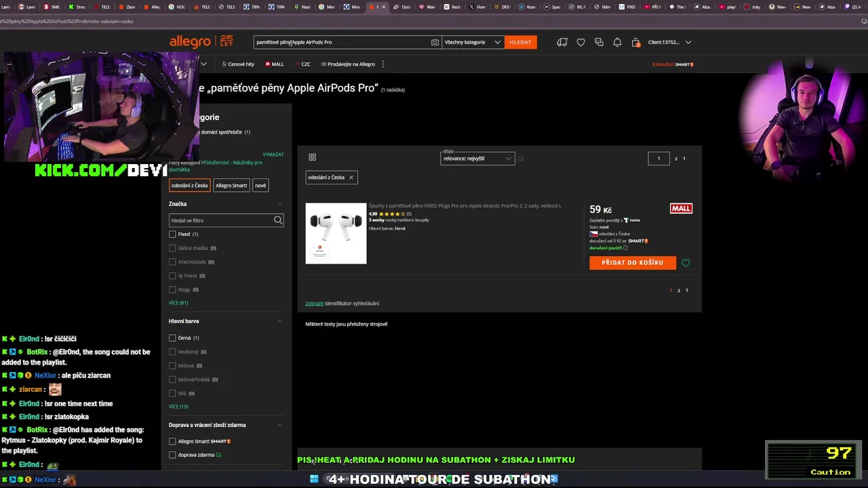This screenshot has width=868, height=488.
Task: Open notifications bell icon
Action: point(617,42)
